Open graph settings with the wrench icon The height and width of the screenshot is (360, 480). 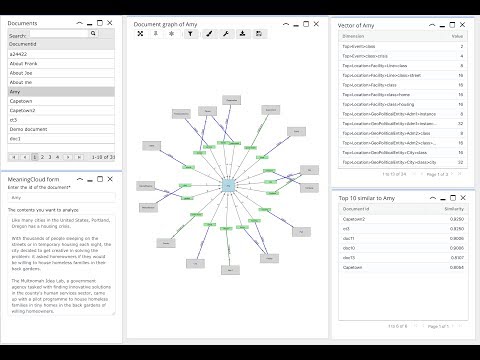point(226,34)
